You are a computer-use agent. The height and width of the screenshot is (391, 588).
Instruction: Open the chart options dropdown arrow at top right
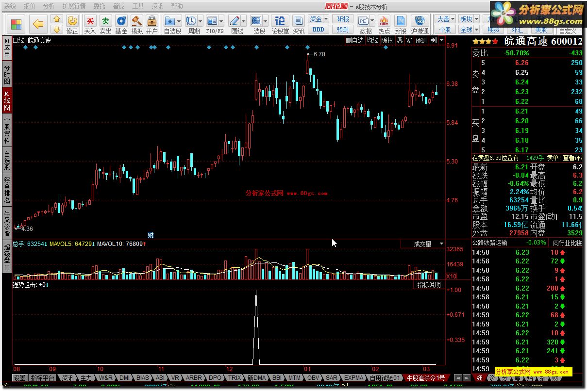click(441, 40)
